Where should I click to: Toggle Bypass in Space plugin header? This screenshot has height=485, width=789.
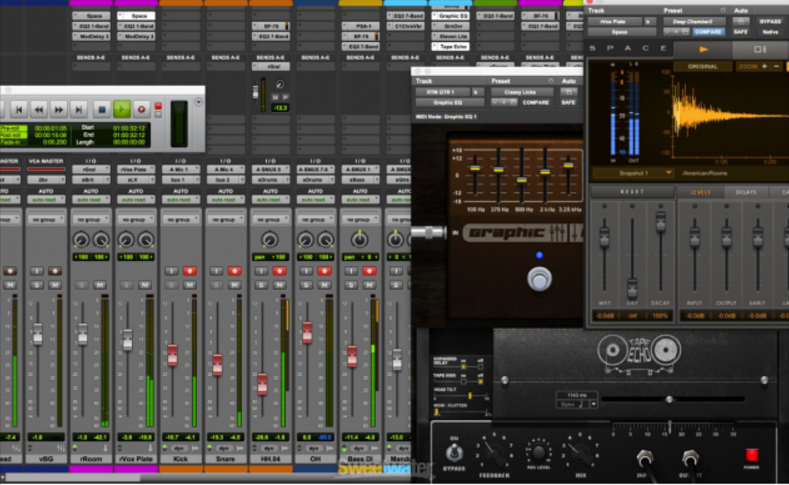[770, 22]
